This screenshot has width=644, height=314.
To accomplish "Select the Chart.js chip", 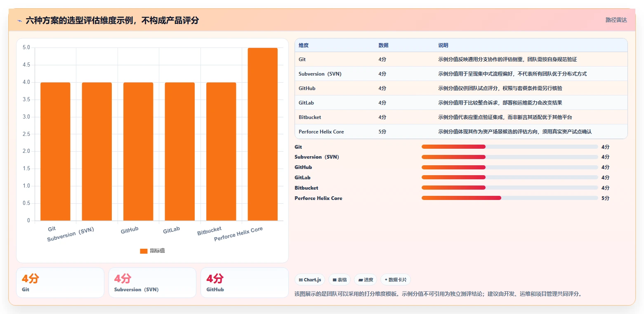I will (310, 280).
